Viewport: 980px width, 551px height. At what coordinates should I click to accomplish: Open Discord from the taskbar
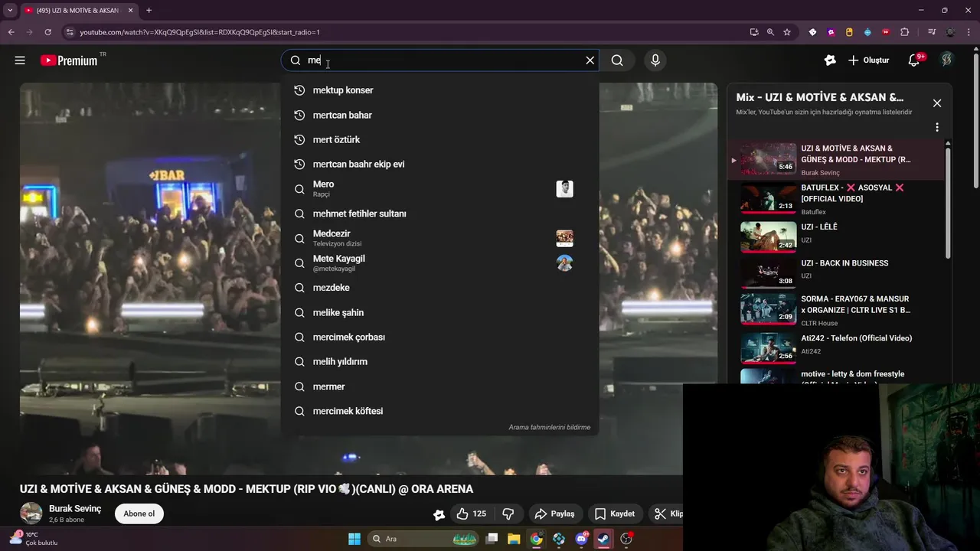(581, 539)
